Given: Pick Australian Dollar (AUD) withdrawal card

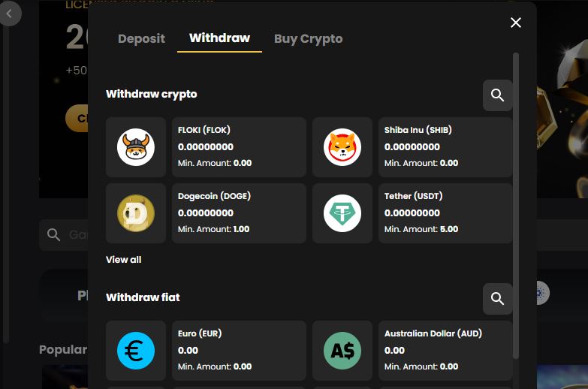Looking at the screenshot, I should (x=445, y=351).
